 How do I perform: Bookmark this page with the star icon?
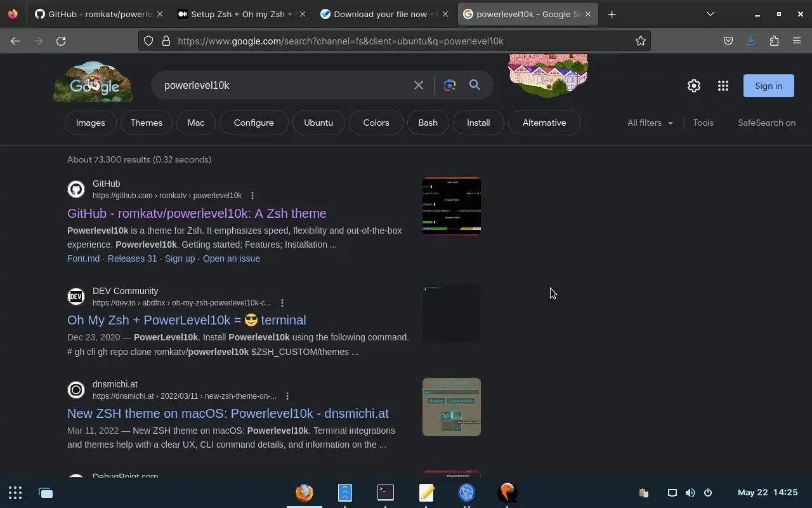641,41
